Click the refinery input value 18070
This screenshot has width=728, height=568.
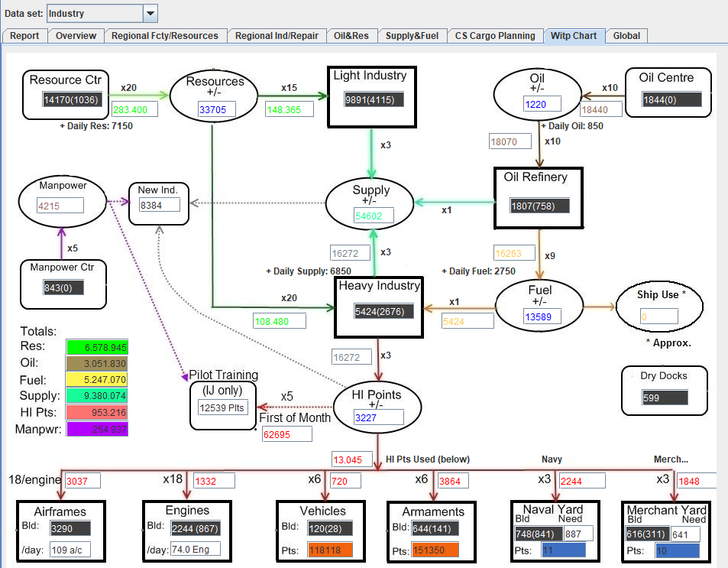coord(510,141)
